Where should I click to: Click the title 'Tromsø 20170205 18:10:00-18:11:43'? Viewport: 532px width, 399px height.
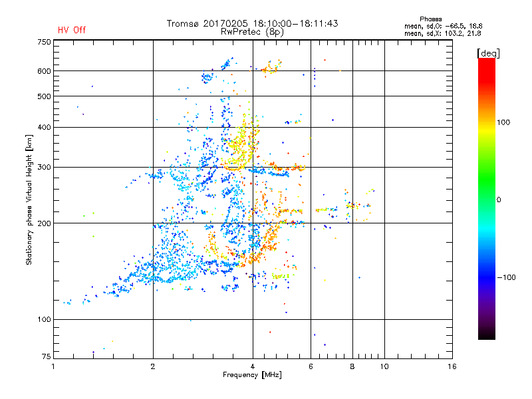tap(252, 23)
